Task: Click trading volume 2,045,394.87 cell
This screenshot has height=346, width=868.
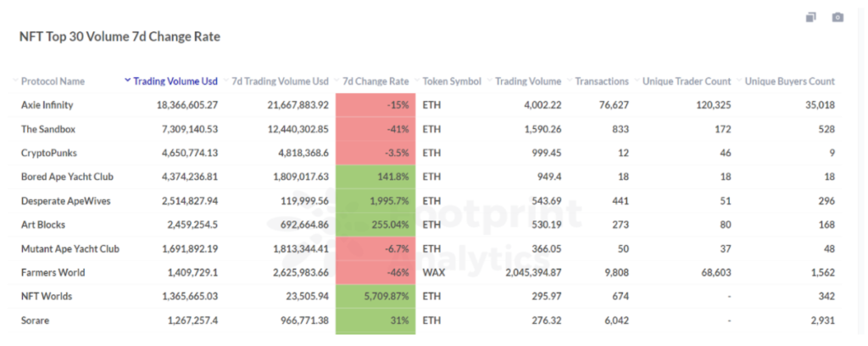Action: [534, 272]
